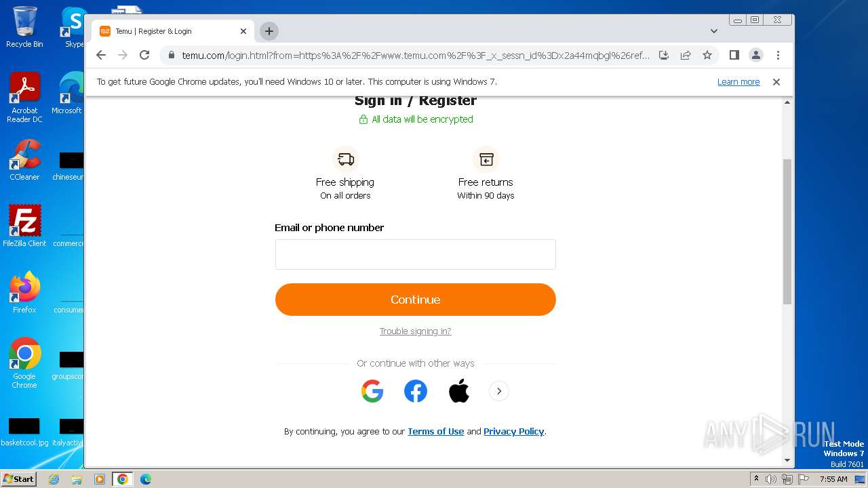Open the Privacy Policy link
Screen dimensions: 868x488
(x=513, y=432)
